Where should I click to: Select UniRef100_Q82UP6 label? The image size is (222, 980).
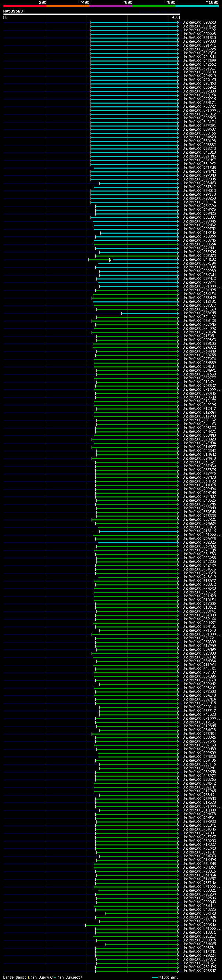pyautogui.click(x=199, y=967)
